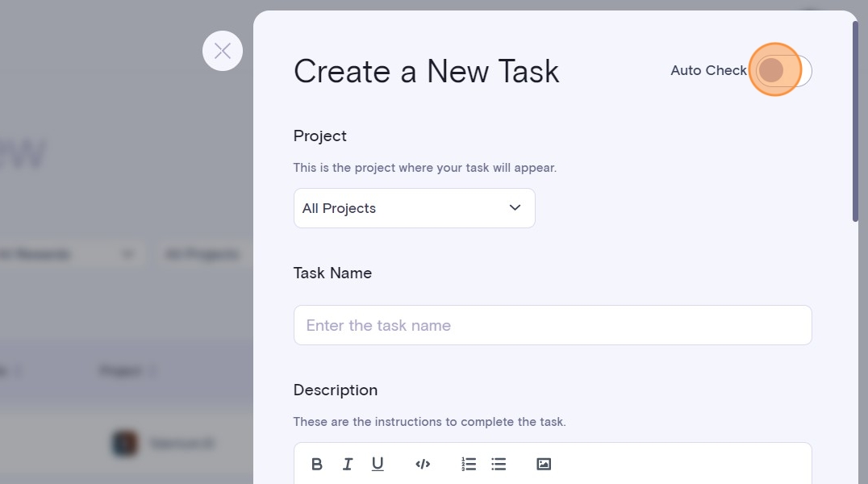The height and width of the screenshot is (484, 868).
Task: Open the Project dropdown showing All Projects
Action: coord(414,208)
